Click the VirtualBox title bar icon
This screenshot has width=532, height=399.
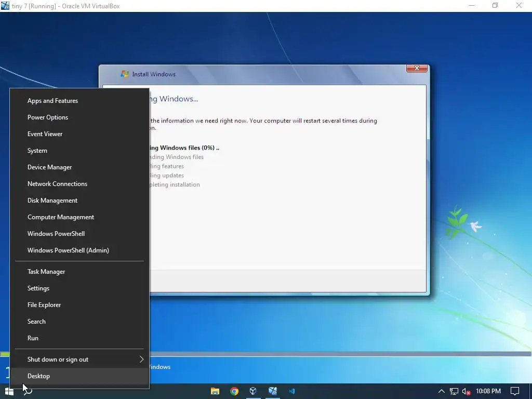click(x=5, y=6)
